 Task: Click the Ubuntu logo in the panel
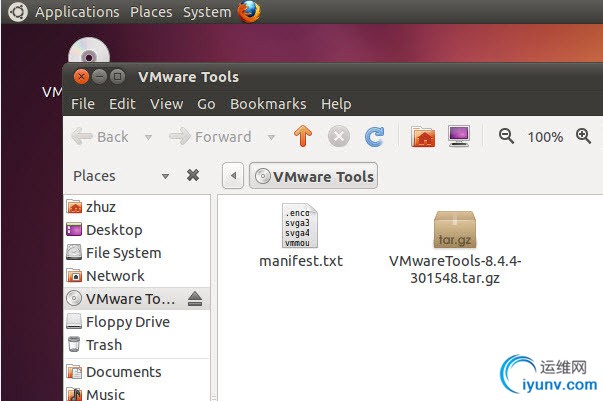pos(18,12)
